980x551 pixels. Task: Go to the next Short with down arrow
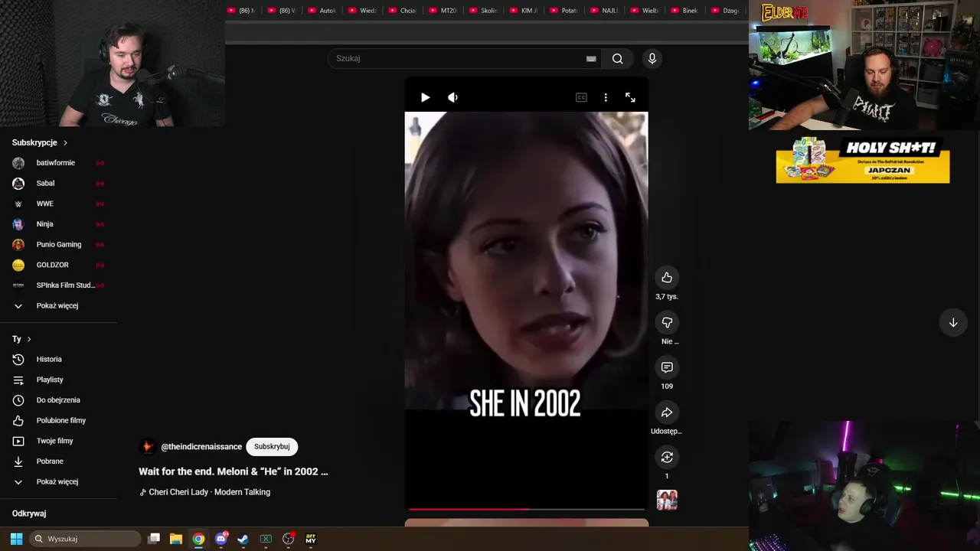click(x=953, y=323)
